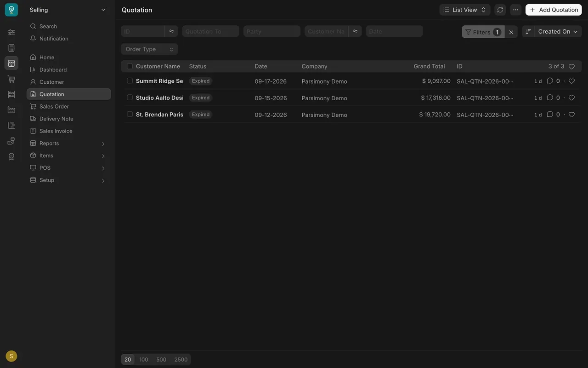Screen dimensions: 588x368
Task: Open the Selling storefront icon in left rail
Action: click(x=11, y=63)
